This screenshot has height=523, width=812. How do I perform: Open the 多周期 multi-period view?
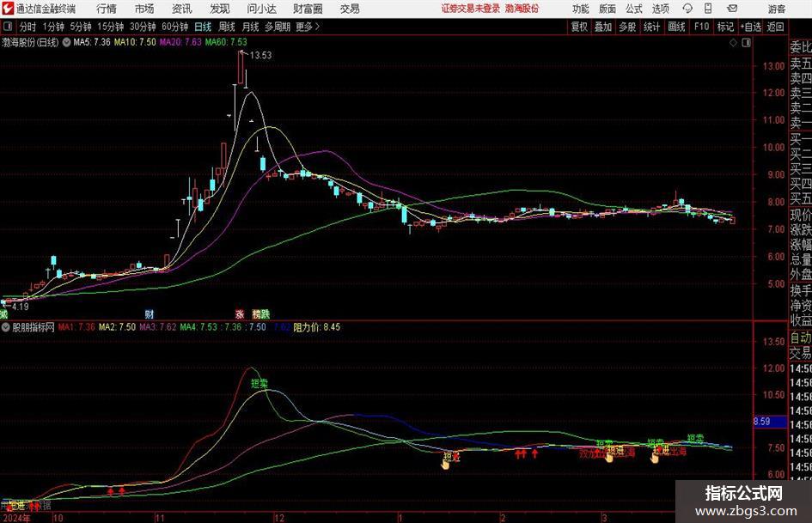click(278, 27)
